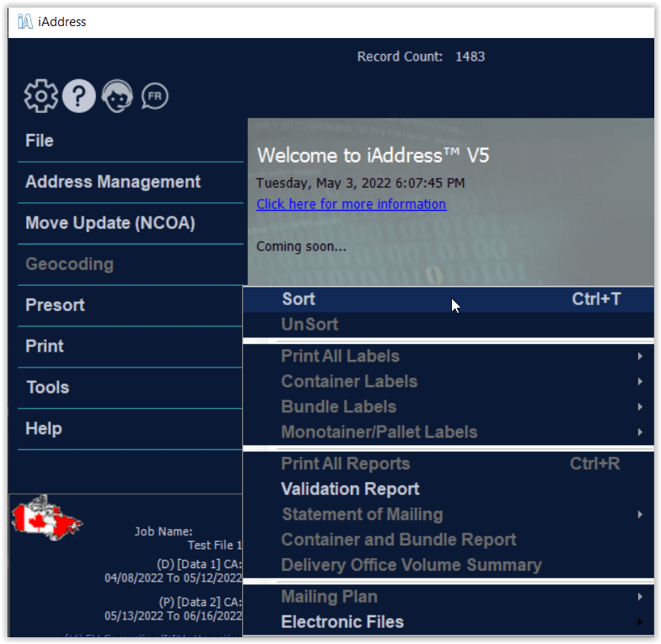
Task: Select Print All Reports entry
Action: tap(449, 464)
